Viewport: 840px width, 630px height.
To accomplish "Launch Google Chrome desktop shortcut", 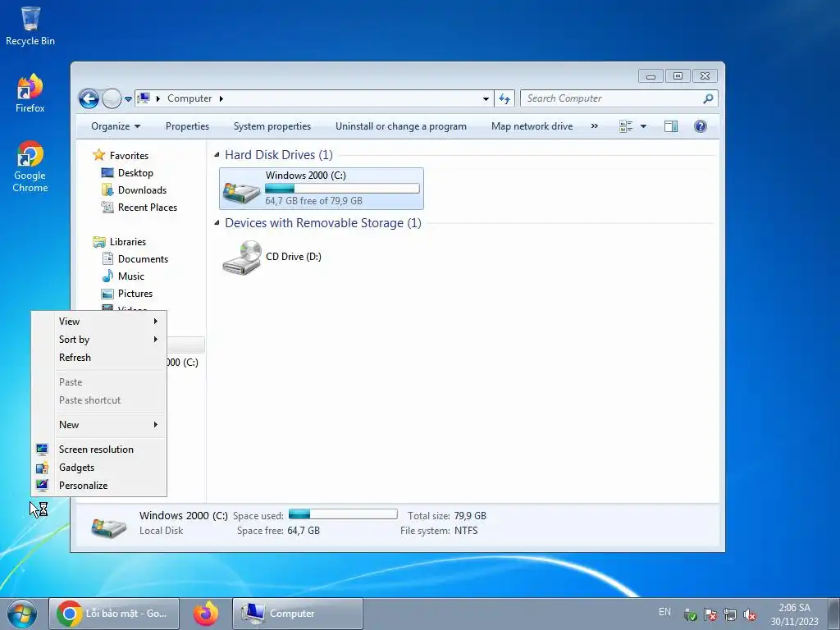I will (x=30, y=167).
